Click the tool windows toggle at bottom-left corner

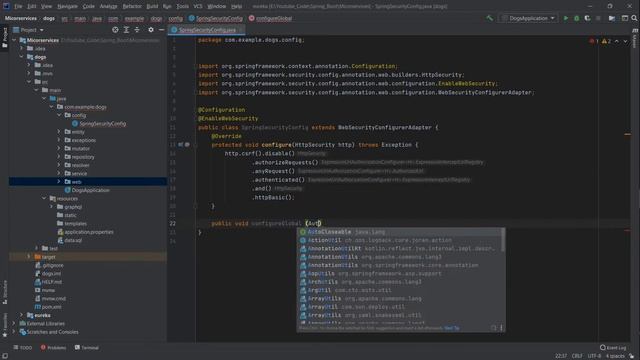tap(5, 356)
